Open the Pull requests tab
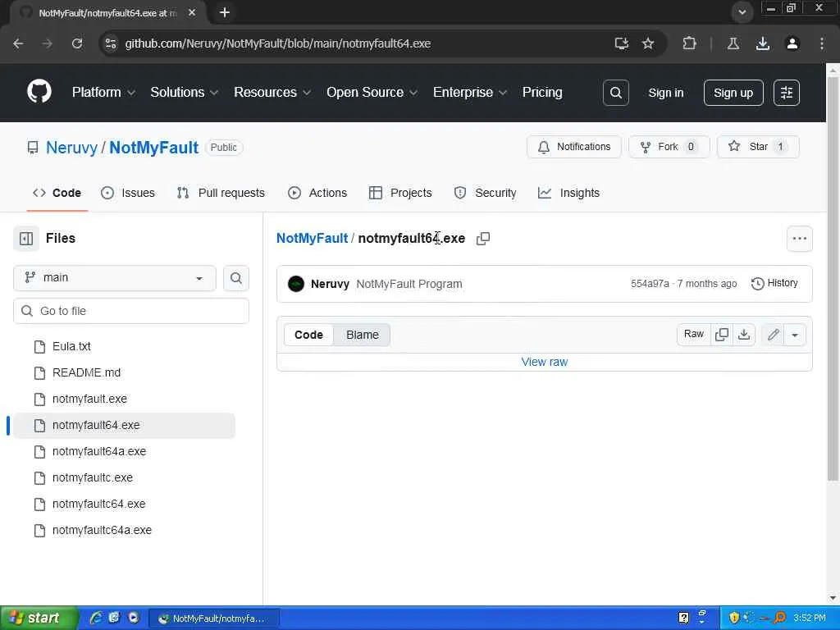Image resolution: width=840 pixels, height=630 pixels. pos(221,193)
